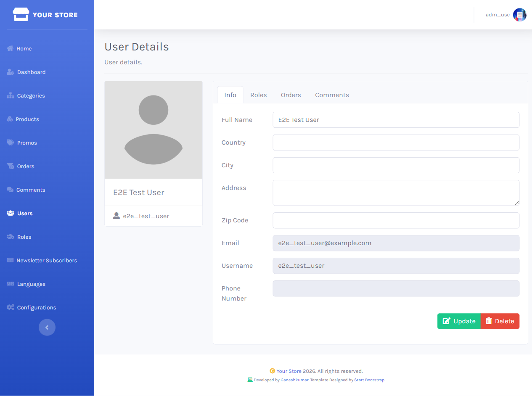532x396 pixels.
Task: Click the Dashboard sidebar icon
Action: pyautogui.click(x=11, y=72)
